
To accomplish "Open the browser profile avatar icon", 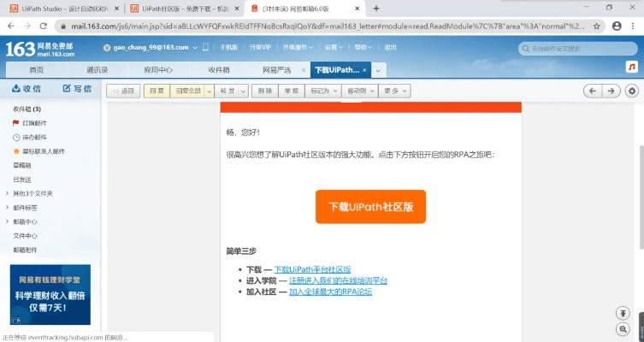I will [x=617, y=26].
